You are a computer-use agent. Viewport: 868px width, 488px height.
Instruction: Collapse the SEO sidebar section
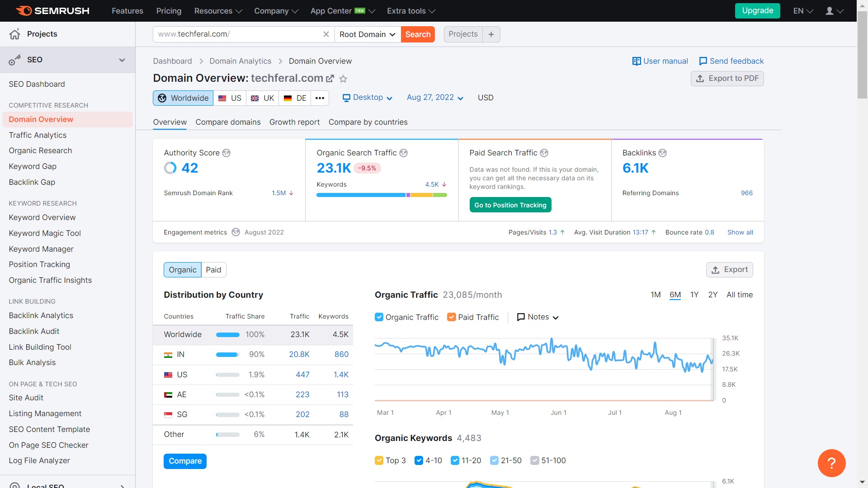point(122,60)
